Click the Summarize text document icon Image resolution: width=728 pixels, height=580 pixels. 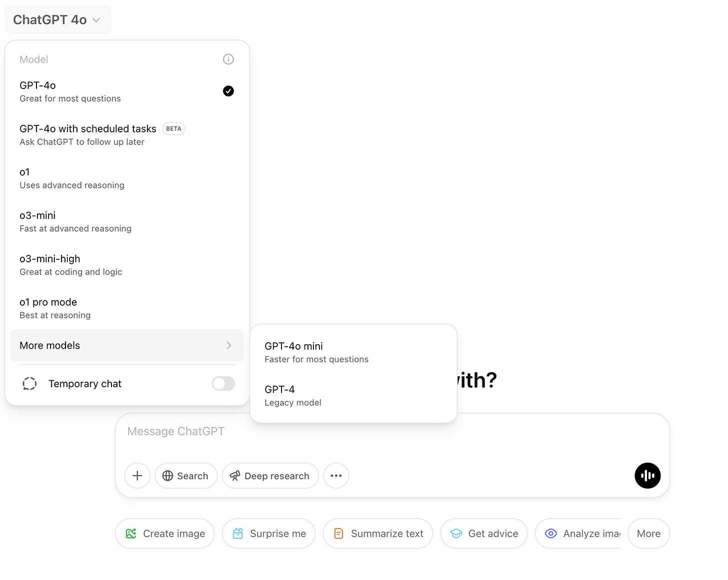tap(338, 534)
